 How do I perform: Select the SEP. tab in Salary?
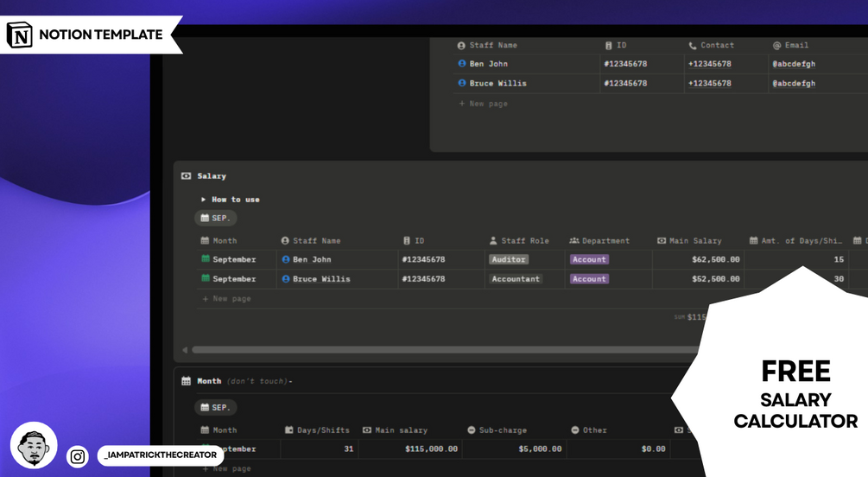215,219
